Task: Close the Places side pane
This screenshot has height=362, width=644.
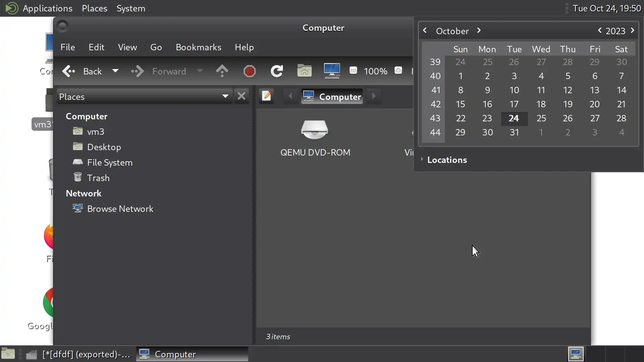Action: pyautogui.click(x=241, y=96)
